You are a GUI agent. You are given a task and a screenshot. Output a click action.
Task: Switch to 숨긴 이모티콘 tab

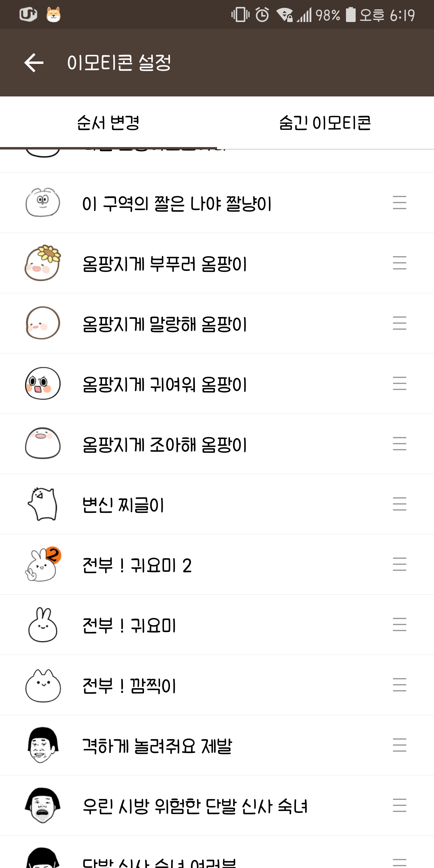coord(325,123)
